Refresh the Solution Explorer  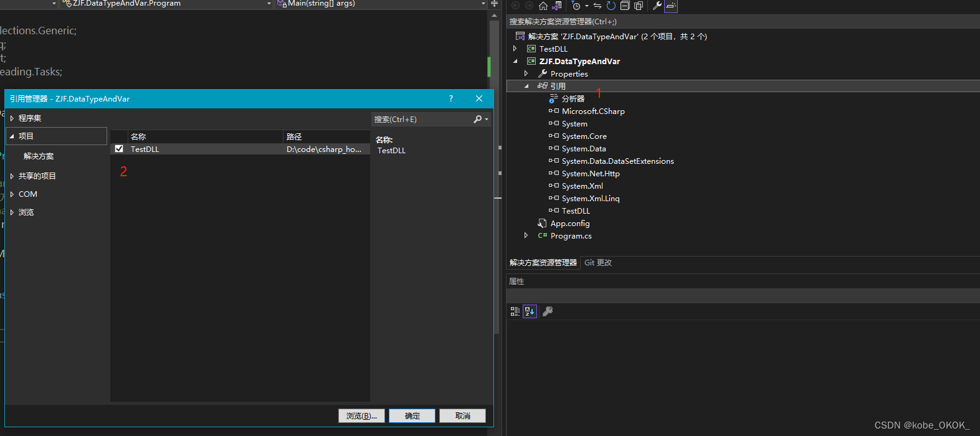(611, 6)
